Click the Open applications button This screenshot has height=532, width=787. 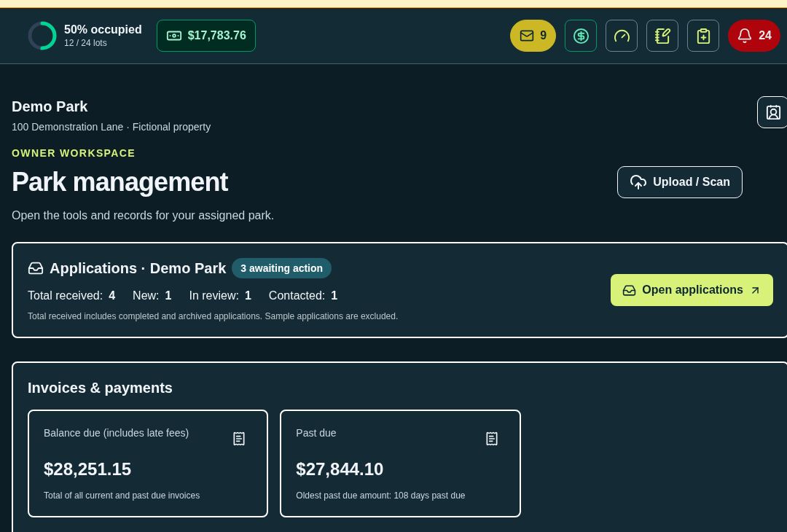(x=692, y=290)
